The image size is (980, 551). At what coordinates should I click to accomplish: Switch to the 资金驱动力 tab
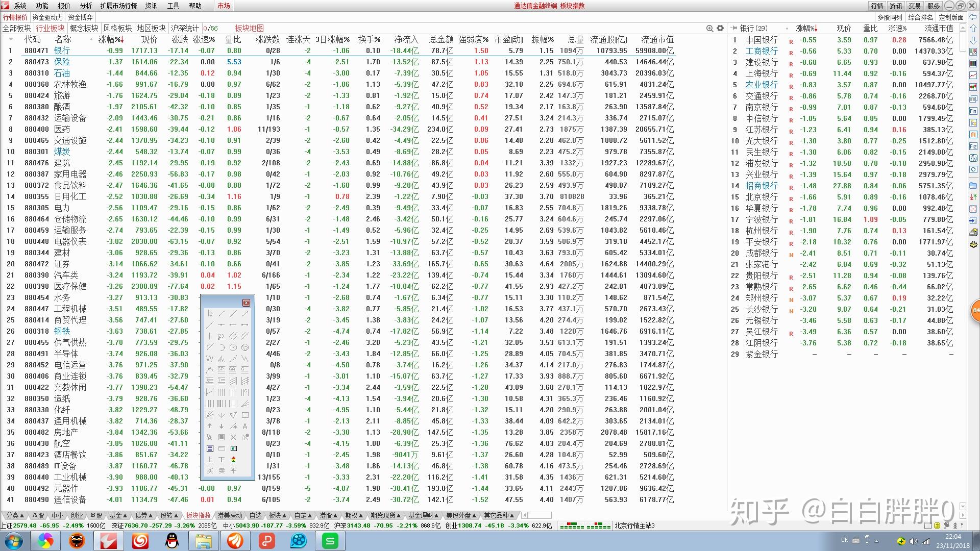(x=47, y=17)
